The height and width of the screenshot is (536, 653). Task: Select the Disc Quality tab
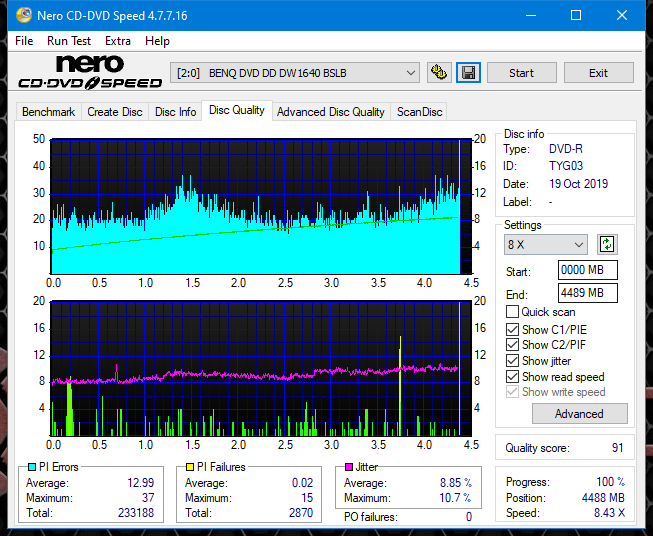(237, 110)
